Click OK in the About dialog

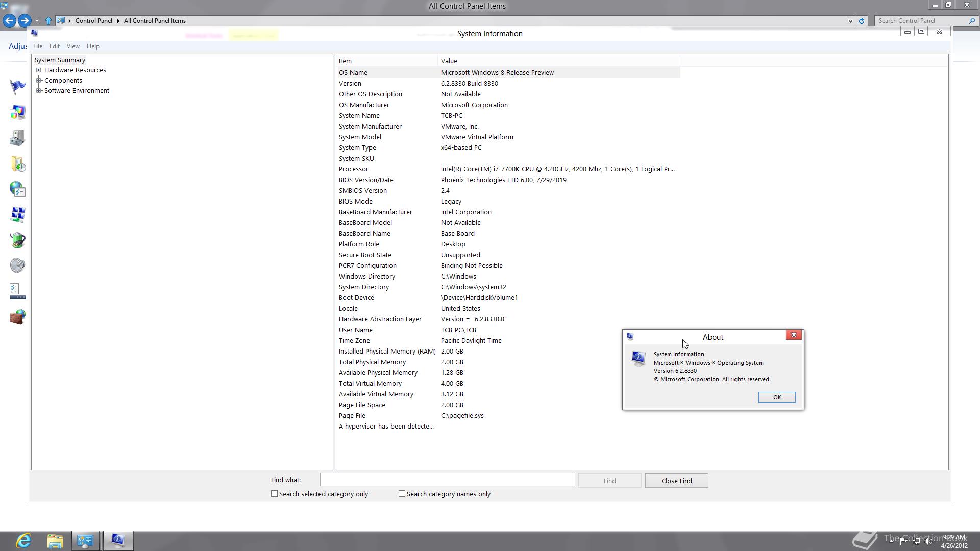(777, 397)
